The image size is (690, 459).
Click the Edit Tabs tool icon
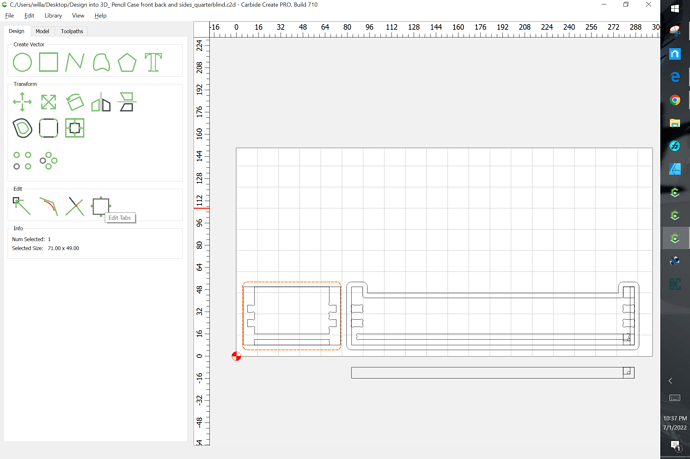pos(100,206)
